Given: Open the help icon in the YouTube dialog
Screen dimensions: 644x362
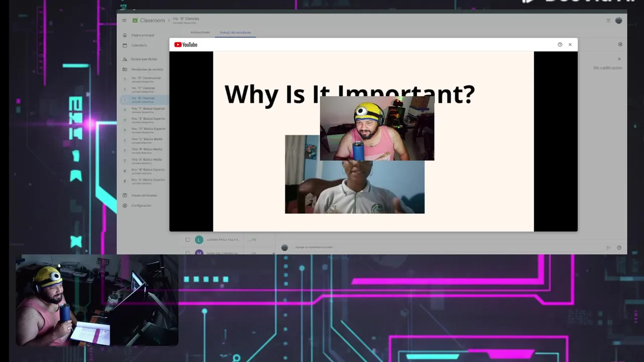Looking at the screenshot, I should click(x=560, y=45).
